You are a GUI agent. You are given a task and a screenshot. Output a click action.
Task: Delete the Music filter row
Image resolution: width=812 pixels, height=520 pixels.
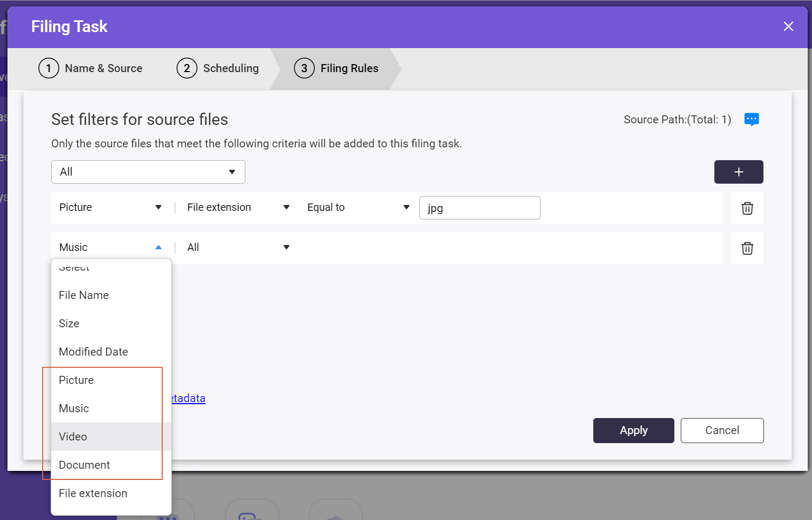click(747, 248)
